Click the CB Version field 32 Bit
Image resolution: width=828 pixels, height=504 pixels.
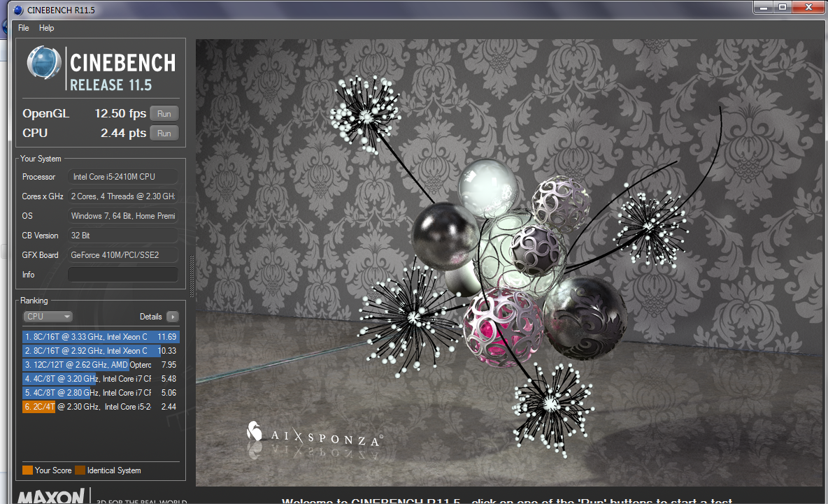(122, 236)
